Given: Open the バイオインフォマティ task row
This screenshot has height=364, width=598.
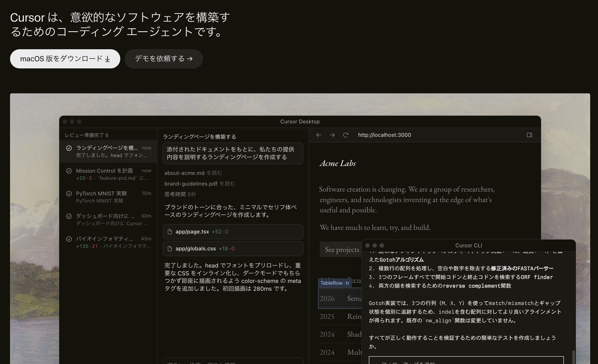Looking at the screenshot, I should tap(108, 242).
